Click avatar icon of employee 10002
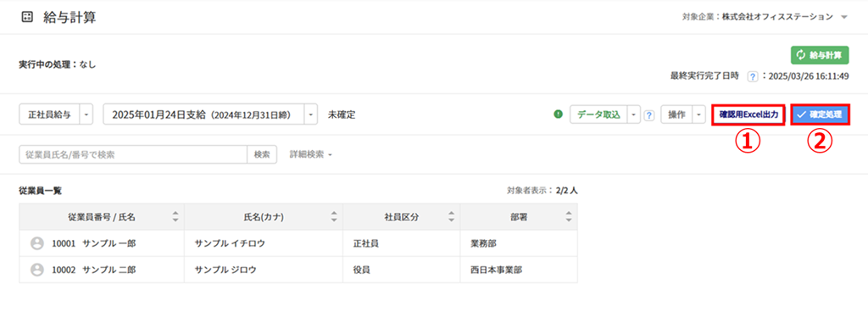This screenshot has height=312, width=868. click(x=37, y=270)
